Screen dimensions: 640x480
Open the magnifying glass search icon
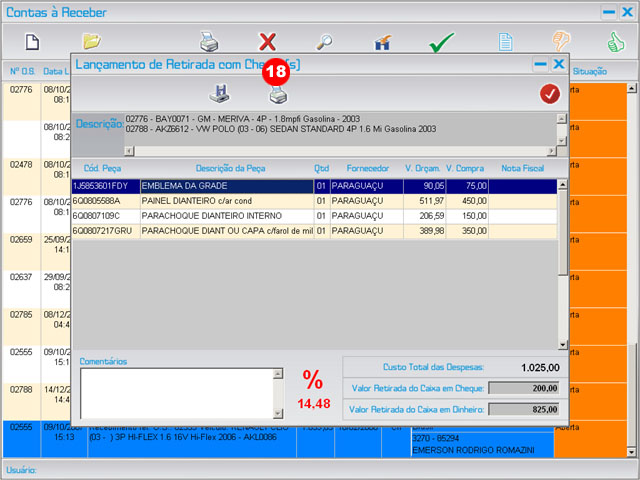click(x=325, y=42)
